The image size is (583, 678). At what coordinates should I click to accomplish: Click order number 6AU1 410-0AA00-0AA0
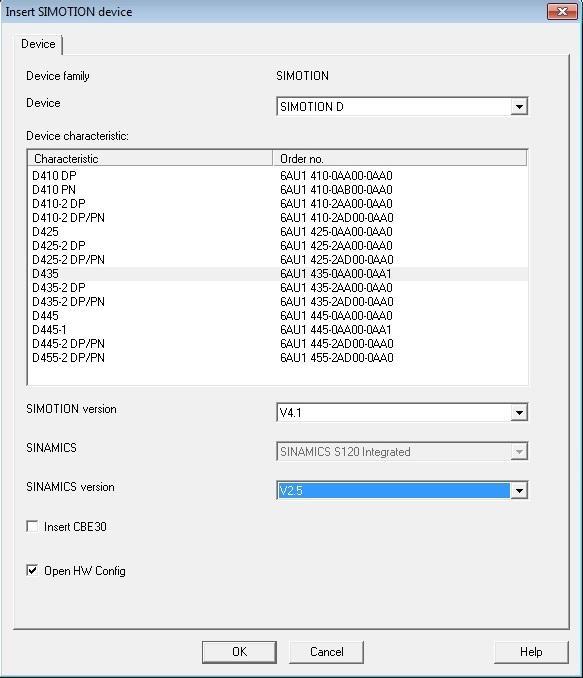336,176
